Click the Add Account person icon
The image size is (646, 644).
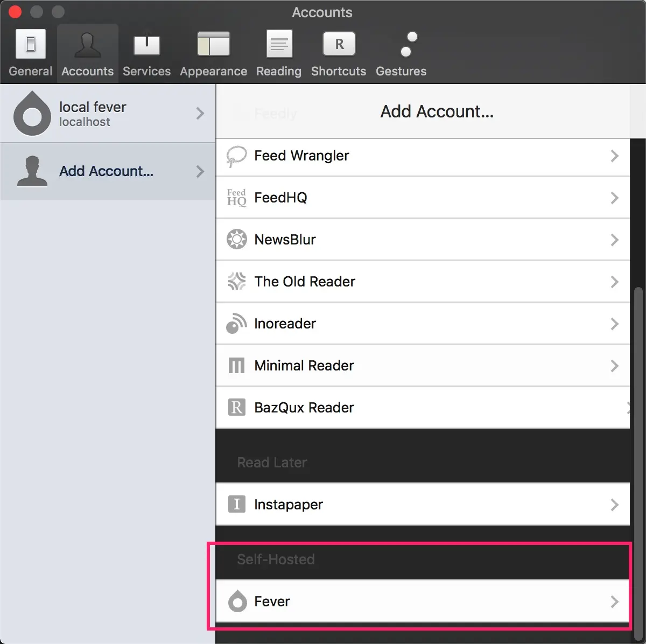click(32, 171)
